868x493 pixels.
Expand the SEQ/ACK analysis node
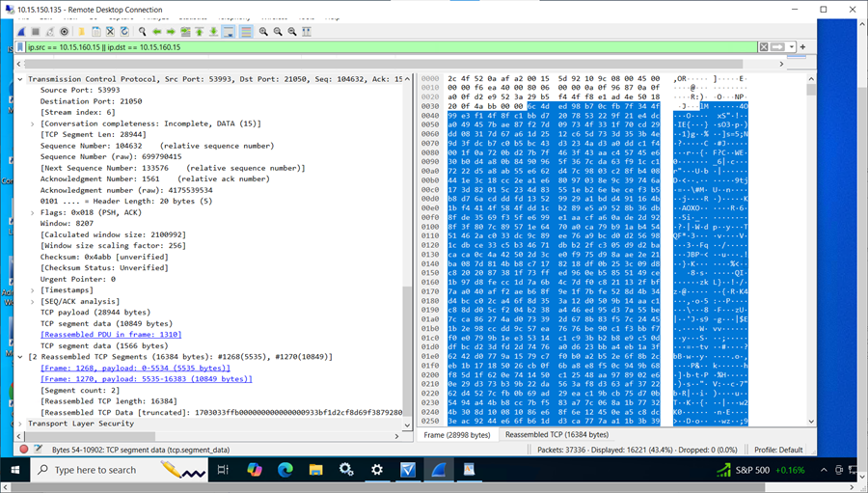[33, 301]
